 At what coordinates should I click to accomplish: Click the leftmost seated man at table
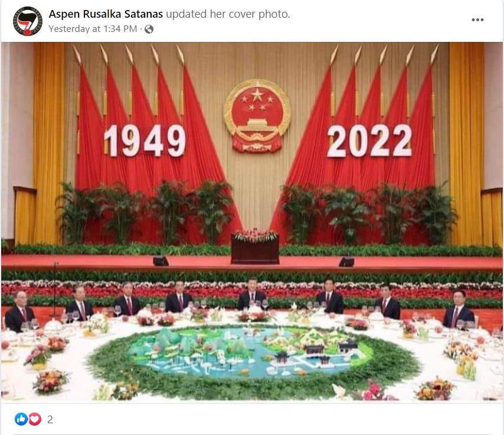click(x=19, y=311)
